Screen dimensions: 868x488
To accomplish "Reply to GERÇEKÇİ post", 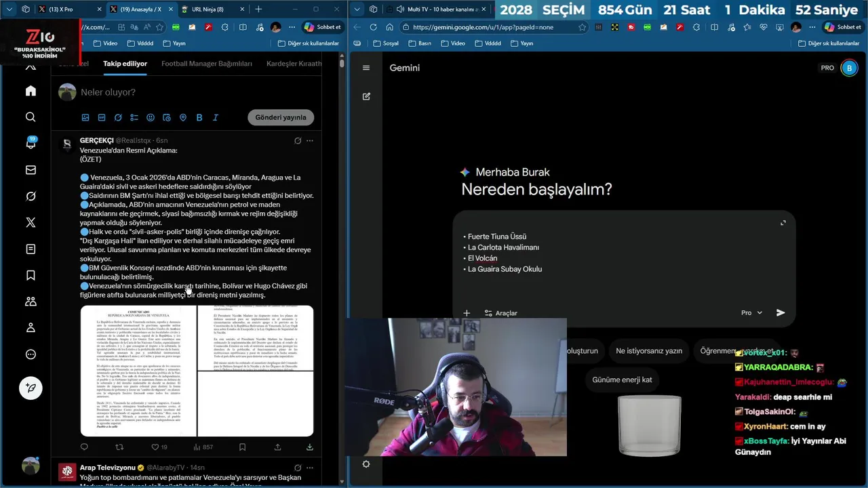I will [84, 447].
